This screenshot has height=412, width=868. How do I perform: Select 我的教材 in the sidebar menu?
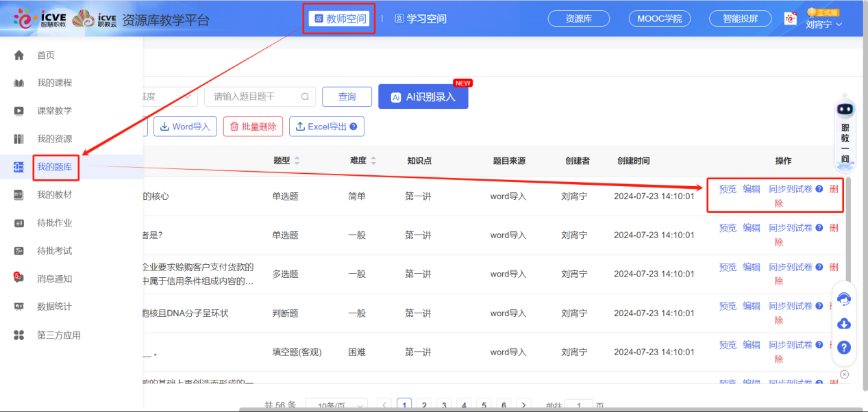tap(54, 195)
